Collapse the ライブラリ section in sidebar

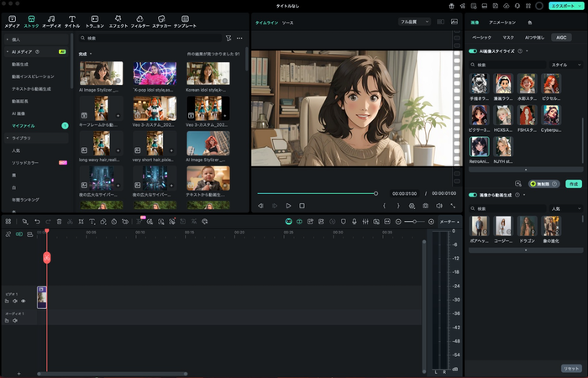8,137
